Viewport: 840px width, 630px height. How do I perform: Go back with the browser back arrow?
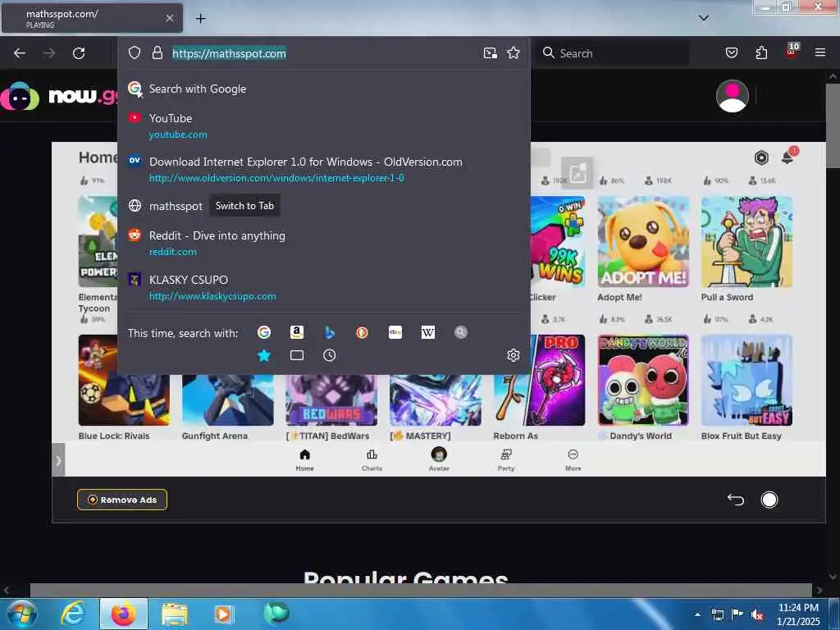coord(20,53)
